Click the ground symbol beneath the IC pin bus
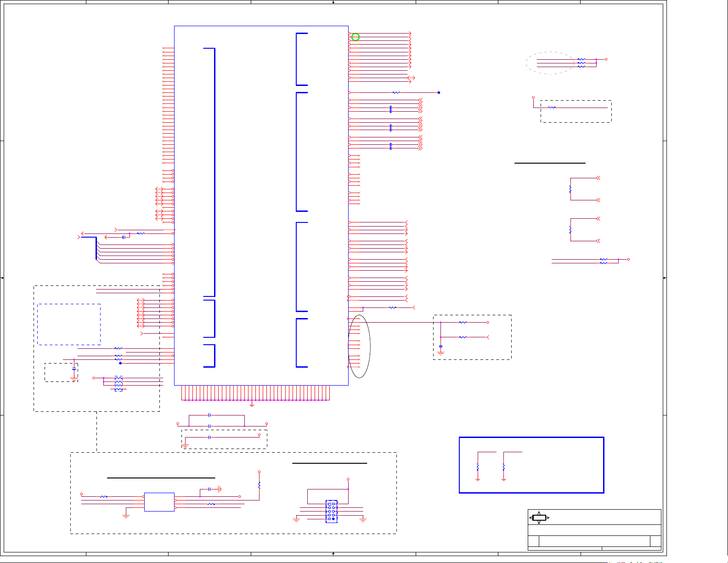 (x=252, y=405)
